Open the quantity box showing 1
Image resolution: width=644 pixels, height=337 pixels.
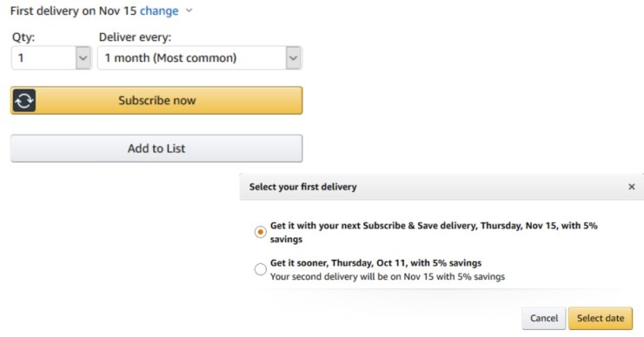(51, 58)
